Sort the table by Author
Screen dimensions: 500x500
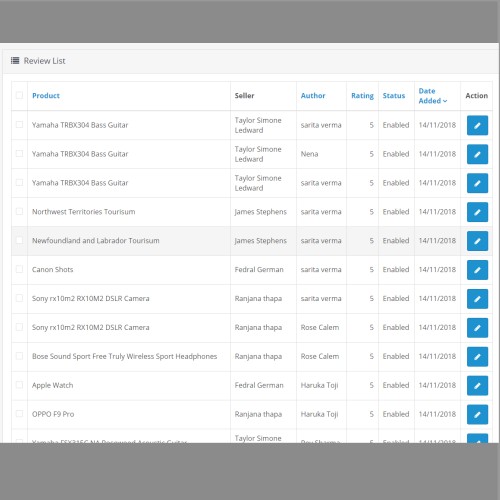313,96
